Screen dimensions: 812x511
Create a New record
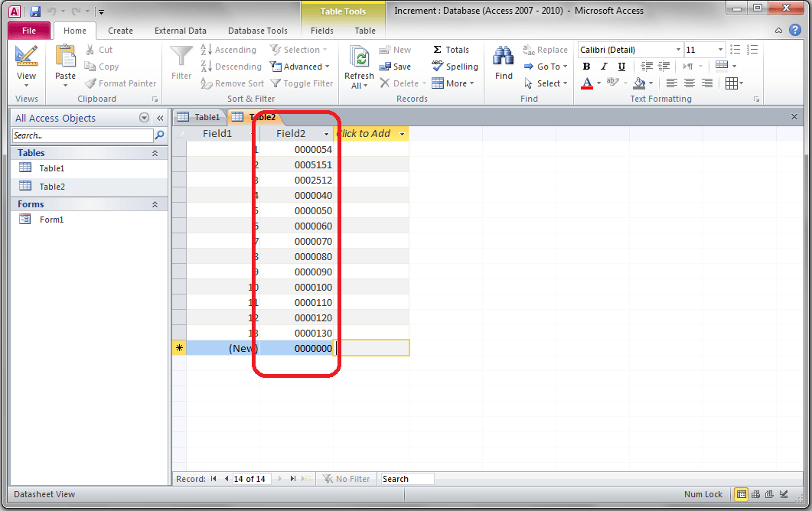(x=395, y=50)
